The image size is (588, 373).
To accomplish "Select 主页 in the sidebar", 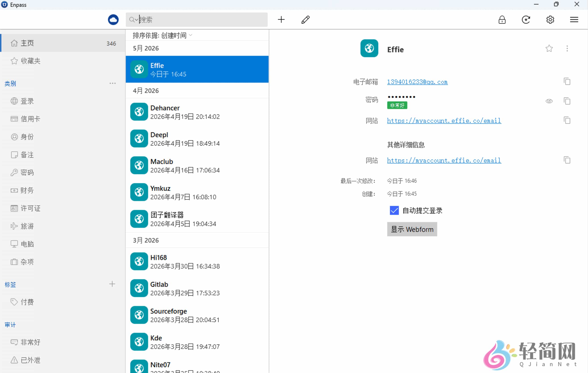I will [x=63, y=43].
